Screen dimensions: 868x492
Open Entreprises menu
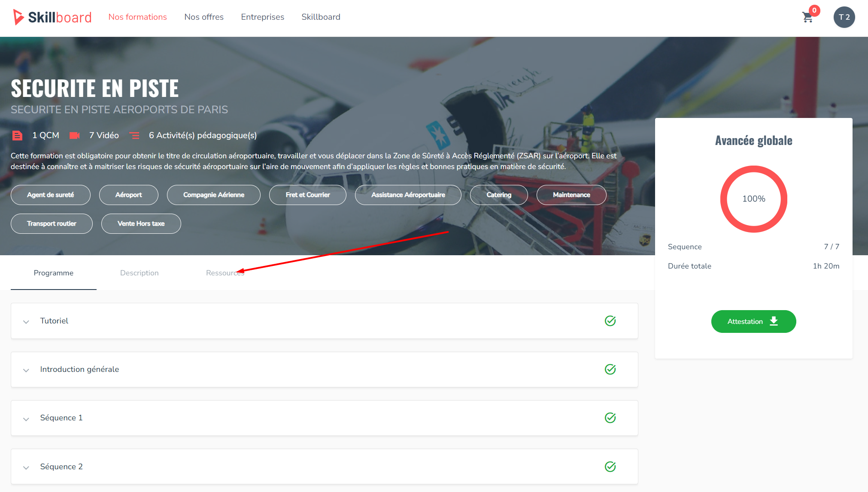click(x=262, y=17)
